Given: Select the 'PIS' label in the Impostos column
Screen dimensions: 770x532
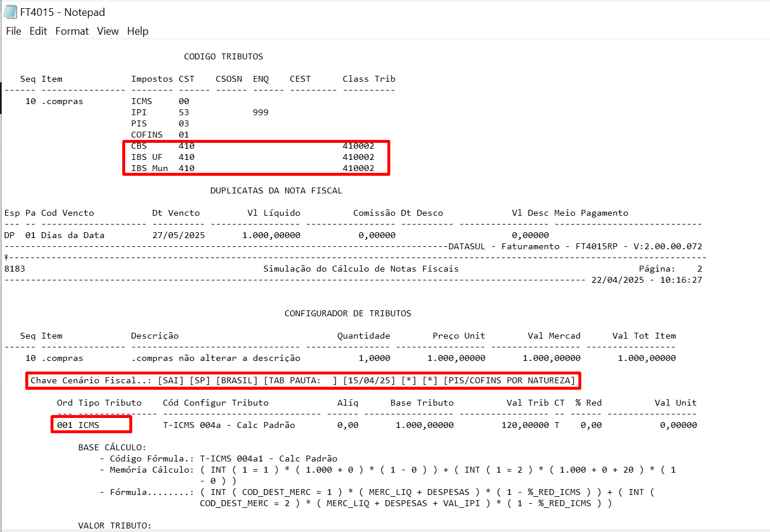Looking at the screenshot, I should pos(139,123).
